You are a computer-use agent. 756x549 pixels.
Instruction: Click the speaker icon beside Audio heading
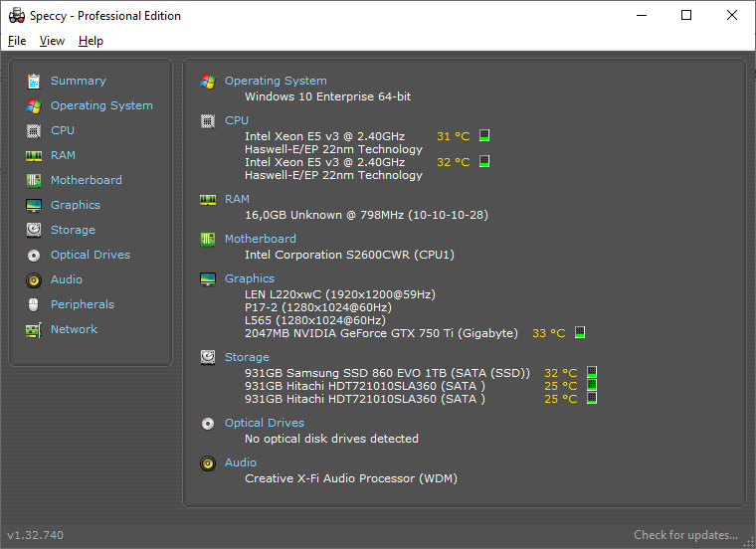click(x=208, y=463)
